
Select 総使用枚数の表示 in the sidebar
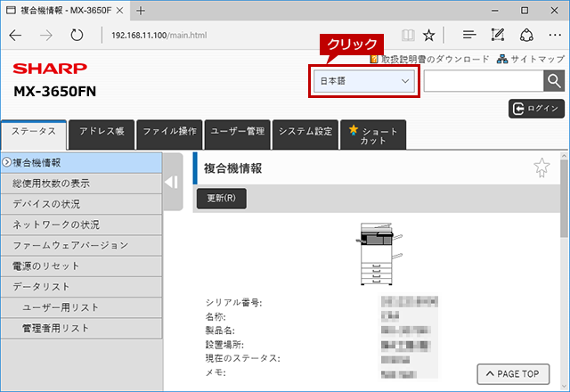(81, 184)
